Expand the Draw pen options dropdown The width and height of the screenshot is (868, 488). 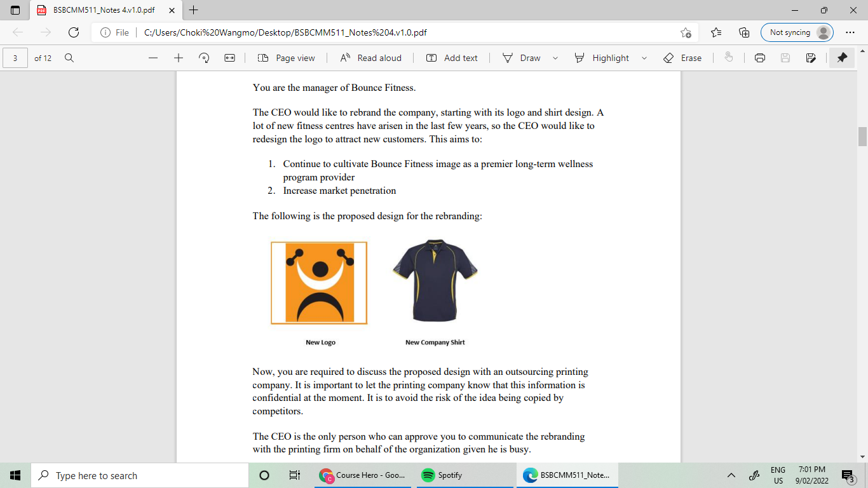[555, 58]
